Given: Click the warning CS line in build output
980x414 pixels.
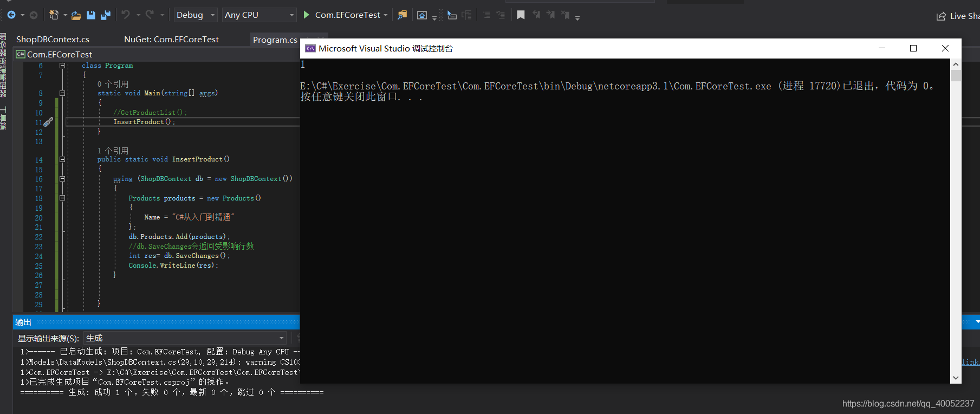Looking at the screenshot, I should (160, 362).
